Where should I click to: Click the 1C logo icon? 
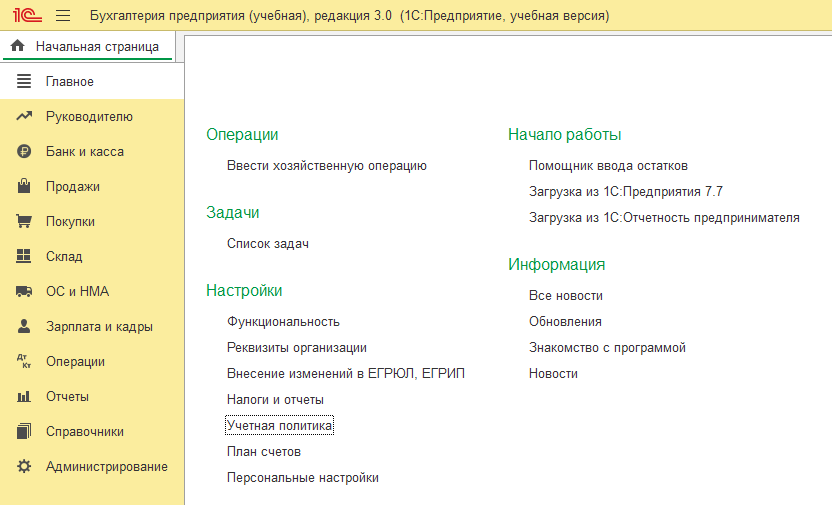click(x=27, y=15)
